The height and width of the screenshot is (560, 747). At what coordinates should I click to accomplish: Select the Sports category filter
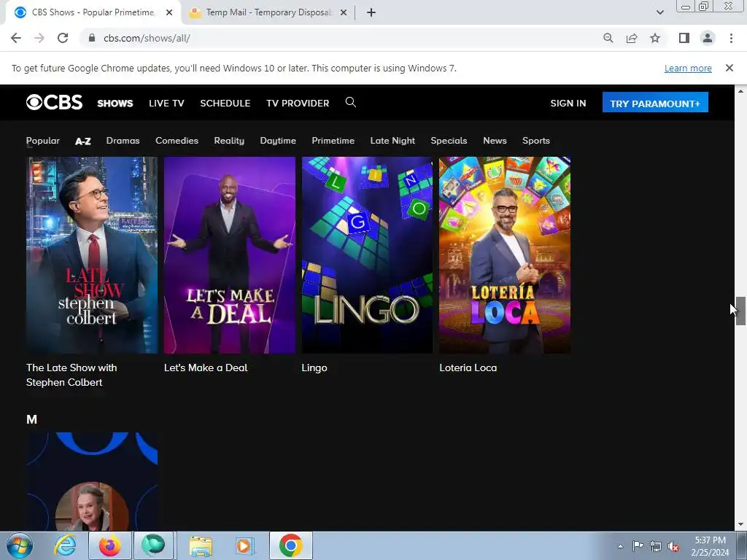536,141
